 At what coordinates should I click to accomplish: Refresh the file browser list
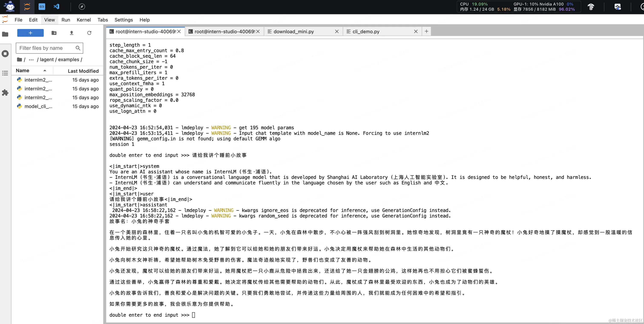tap(89, 33)
